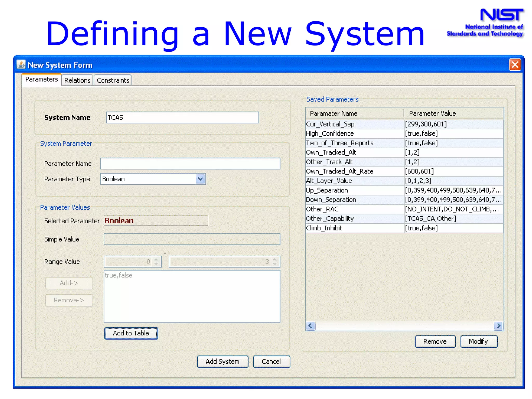Click the [TCAS_CA,Other] value cell
This screenshot has width=532, height=399.
[454, 219]
